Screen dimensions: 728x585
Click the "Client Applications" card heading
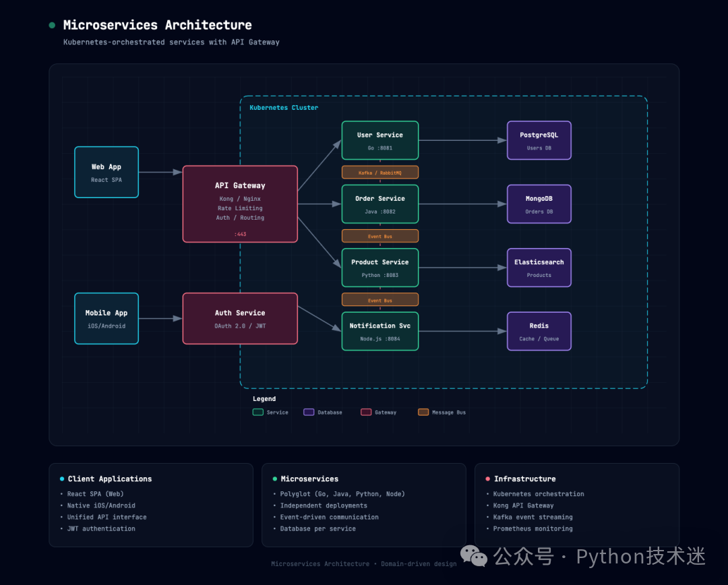point(110,479)
